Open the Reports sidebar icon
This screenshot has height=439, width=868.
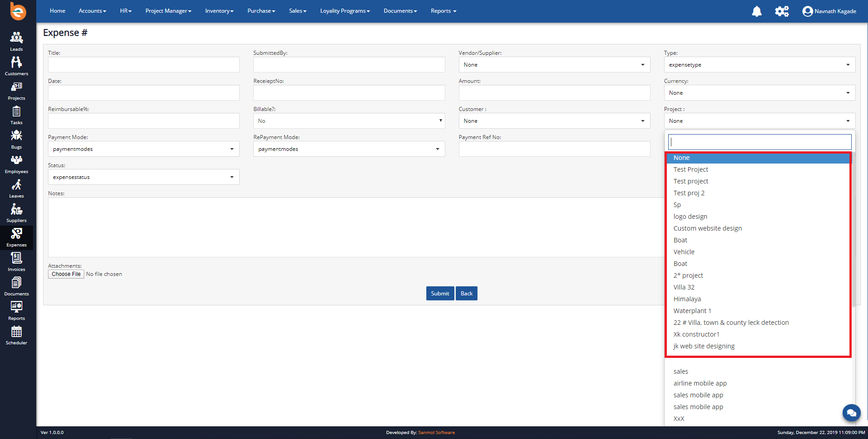click(16, 310)
